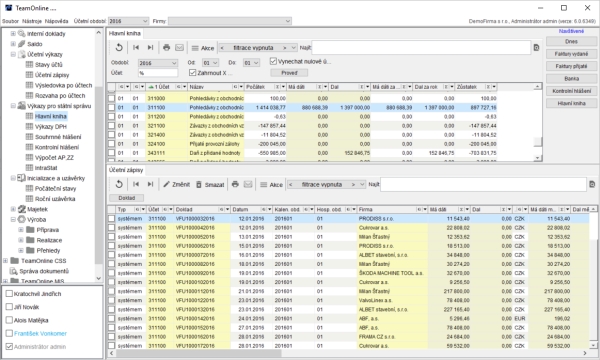
Task: Click Smazat to delete the entry
Action: pyautogui.click(x=210, y=184)
